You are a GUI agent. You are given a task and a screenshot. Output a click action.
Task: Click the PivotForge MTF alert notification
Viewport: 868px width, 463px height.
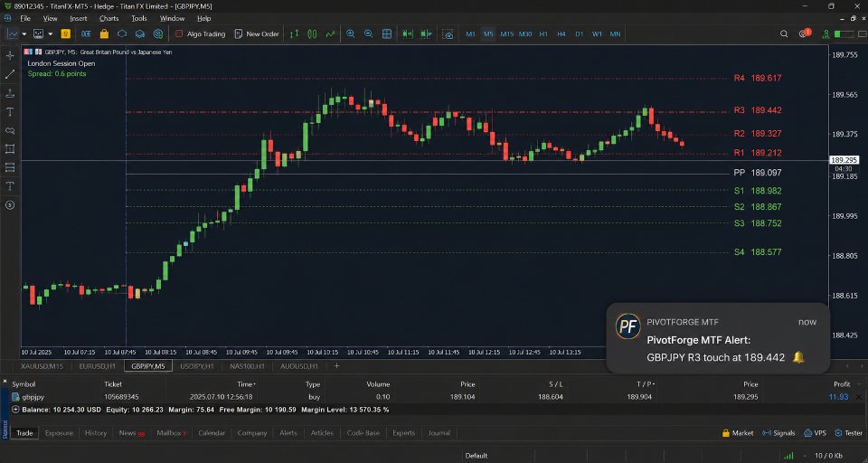718,338
